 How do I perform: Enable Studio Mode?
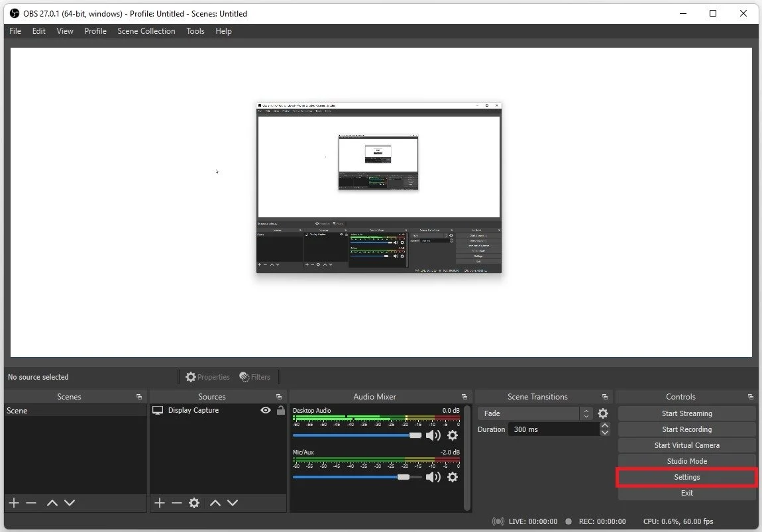[x=686, y=460]
